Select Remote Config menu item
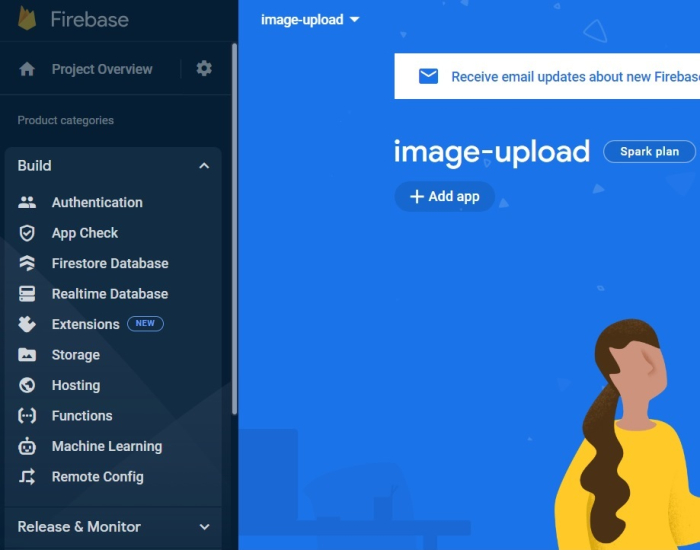 [x=97, y=477]
